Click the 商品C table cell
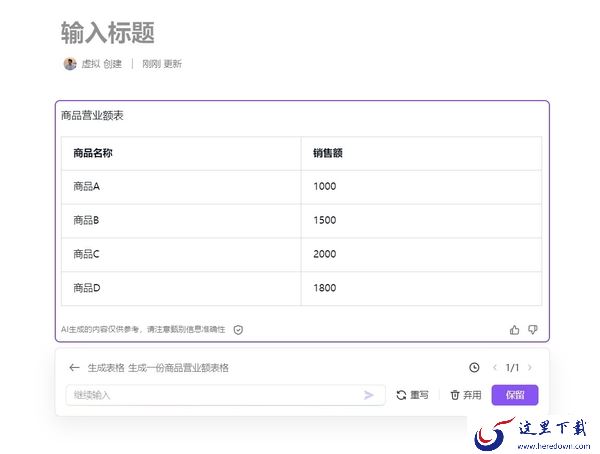The height and width of the screenshot is (454, 600). (x=181, y=254)
